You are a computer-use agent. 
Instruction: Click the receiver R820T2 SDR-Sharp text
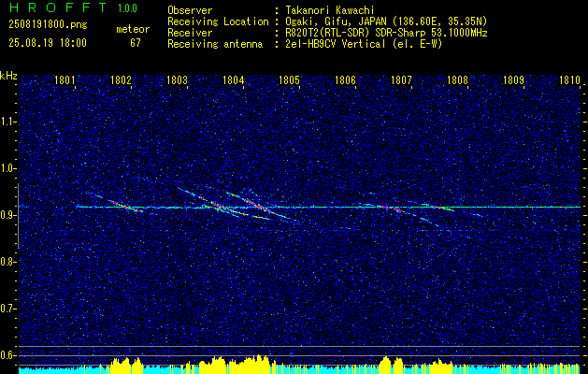(x=387, y=33)
